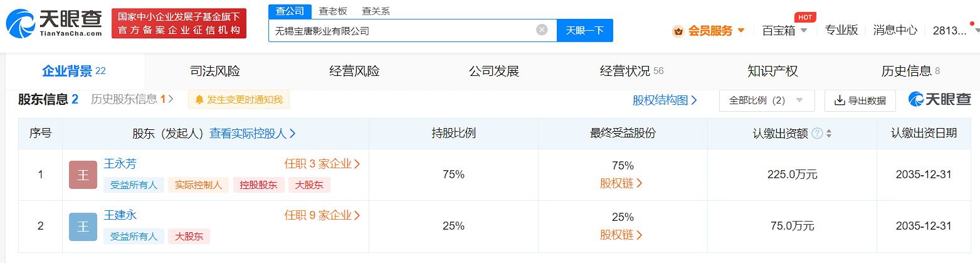This screenshot has height=263, width=980.
Task: Click 王永芳's 大股东 tag
Action: click(x=310, y=185)
